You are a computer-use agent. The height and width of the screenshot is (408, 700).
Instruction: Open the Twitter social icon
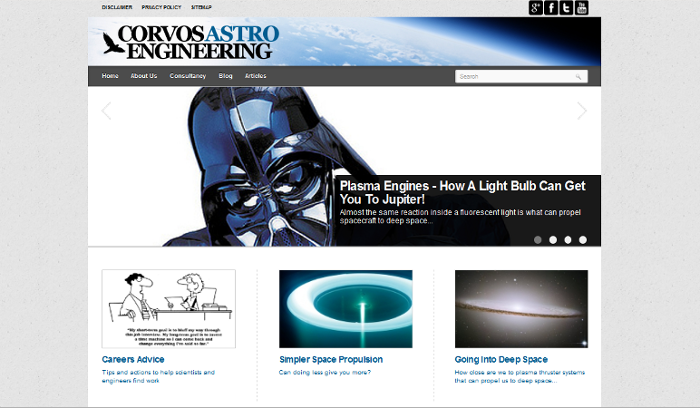(566, 8)
